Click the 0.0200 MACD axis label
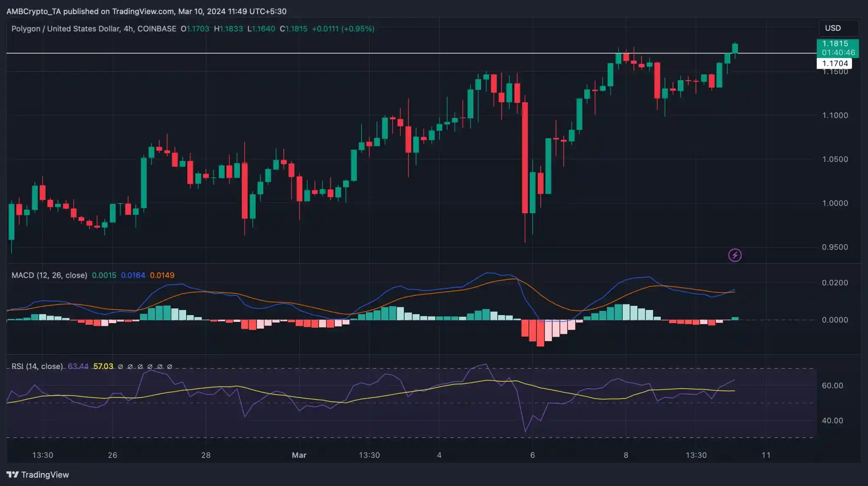The image size is (868, 486). click(835, 283)
